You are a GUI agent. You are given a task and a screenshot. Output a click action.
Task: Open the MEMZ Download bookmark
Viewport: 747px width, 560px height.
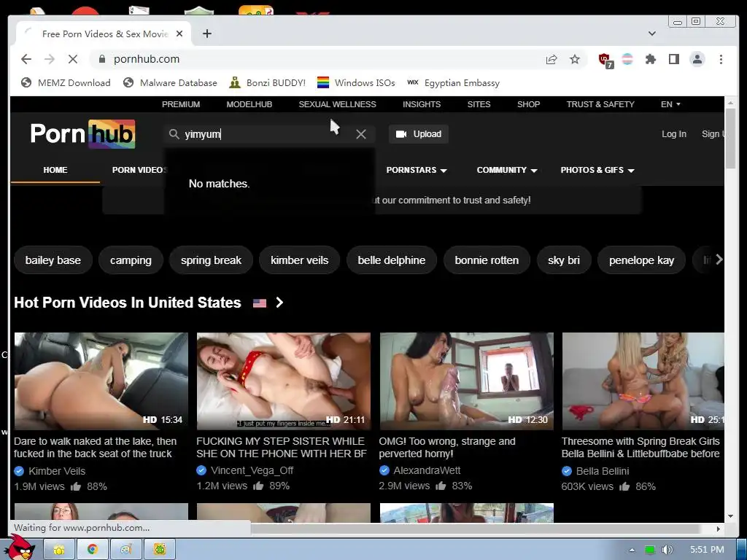[x=66, y=83]
